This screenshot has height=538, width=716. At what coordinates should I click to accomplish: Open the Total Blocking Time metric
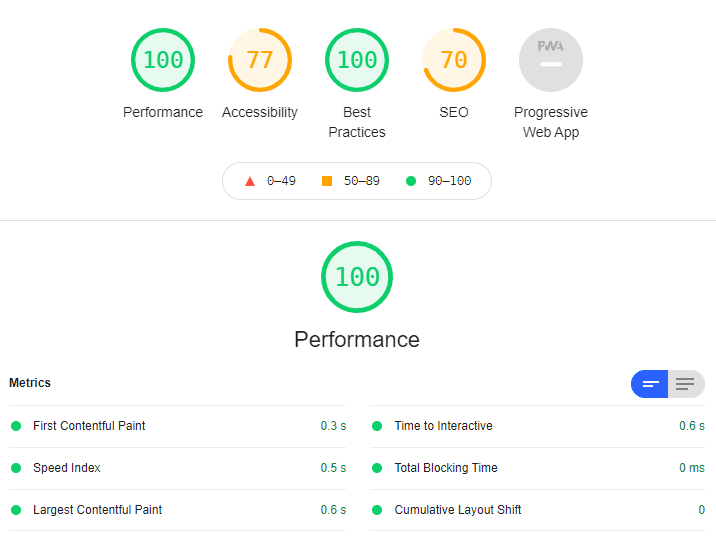(537, 468)
